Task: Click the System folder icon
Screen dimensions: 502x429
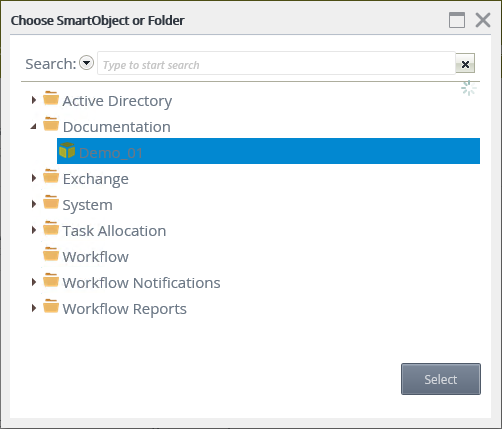Action: click(51, 202)
